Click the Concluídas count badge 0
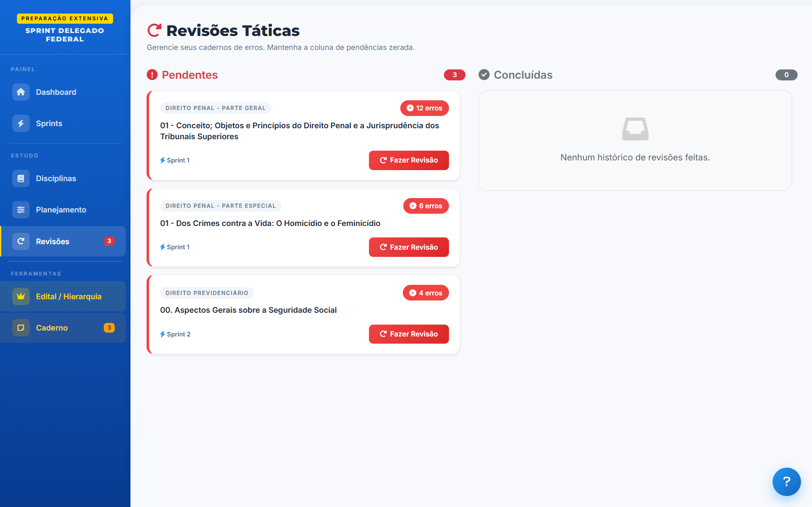Viewport: 812px width, 507px height. (x=787, y=75)
